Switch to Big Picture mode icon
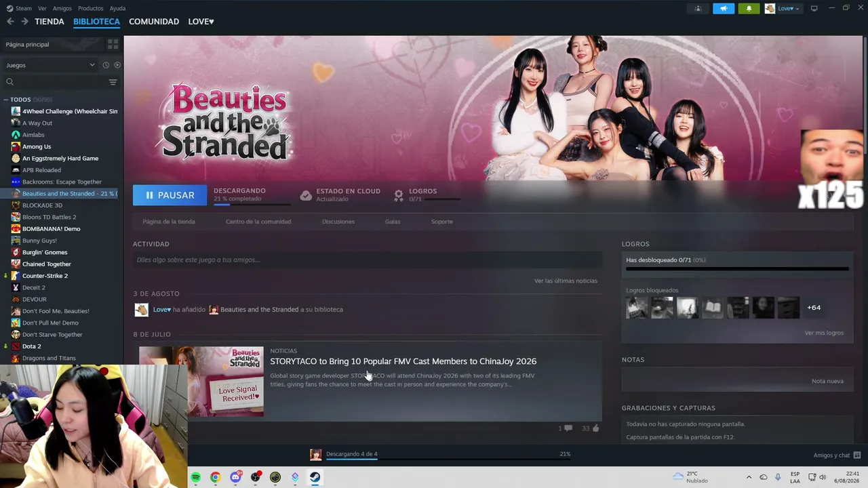This screenshot has height=488, width=868. point(814,8)
